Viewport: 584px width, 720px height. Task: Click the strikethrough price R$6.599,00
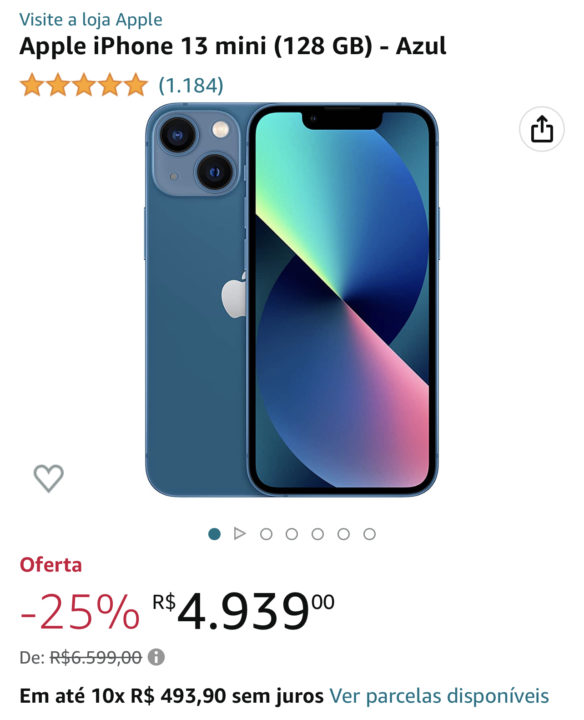tap(95, 658)
